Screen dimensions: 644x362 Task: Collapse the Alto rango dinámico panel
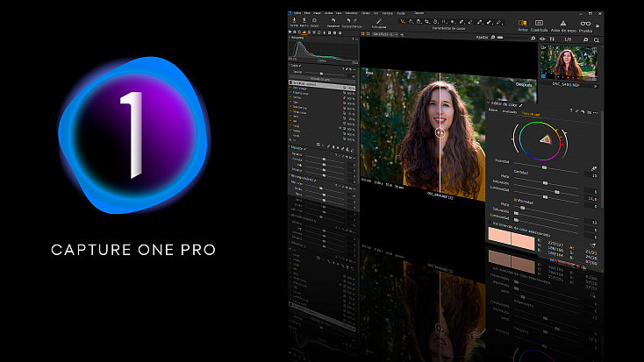[290, 176]
